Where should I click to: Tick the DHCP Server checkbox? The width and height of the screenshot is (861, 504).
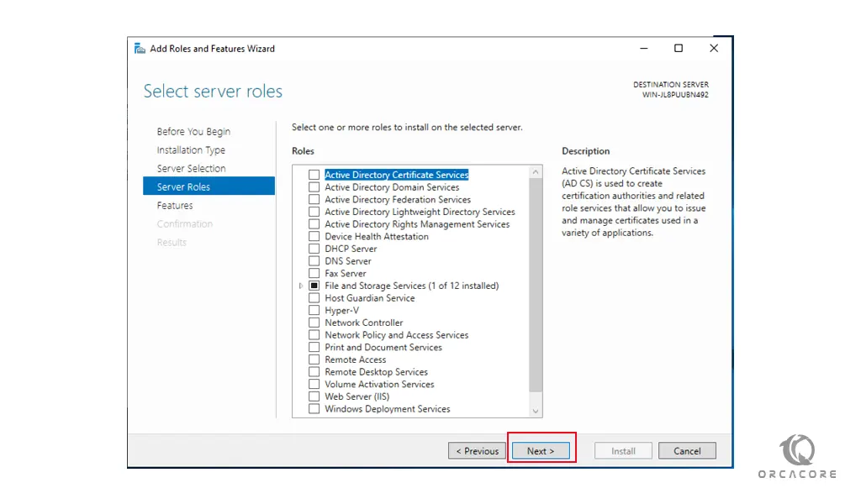coord(314,249)
